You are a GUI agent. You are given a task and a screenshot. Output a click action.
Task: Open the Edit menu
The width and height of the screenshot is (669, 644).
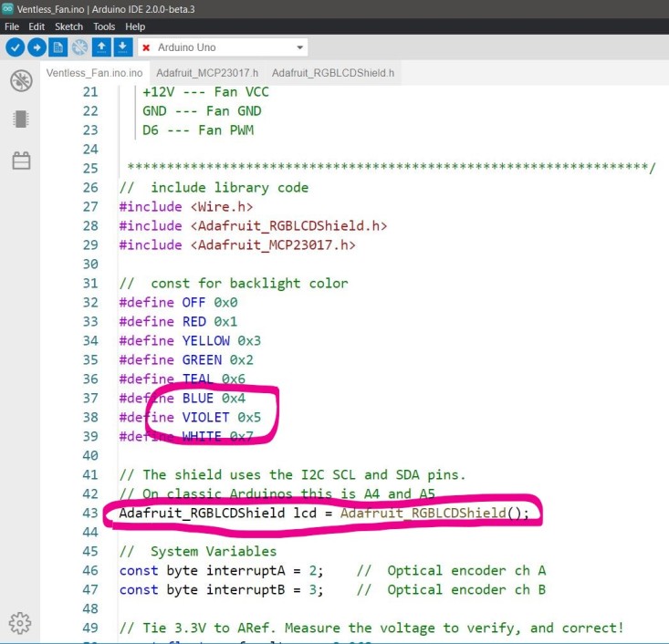pos(37,26)
